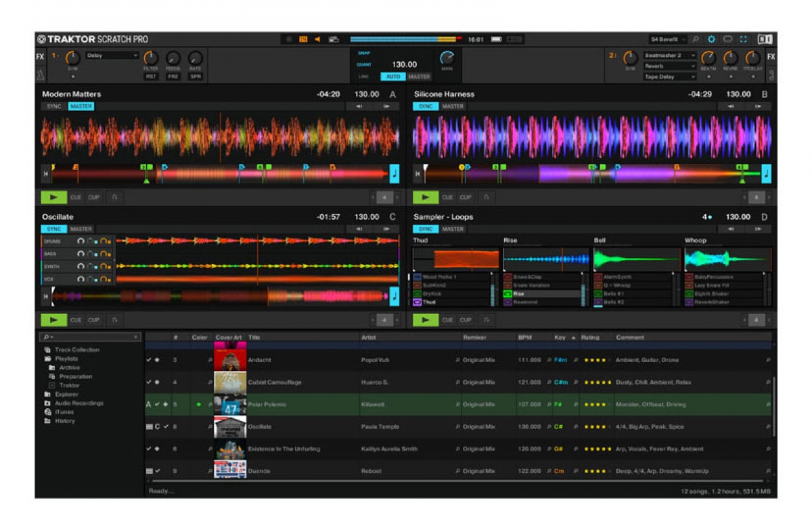Skip to start of deck A track

click(46, 174)
